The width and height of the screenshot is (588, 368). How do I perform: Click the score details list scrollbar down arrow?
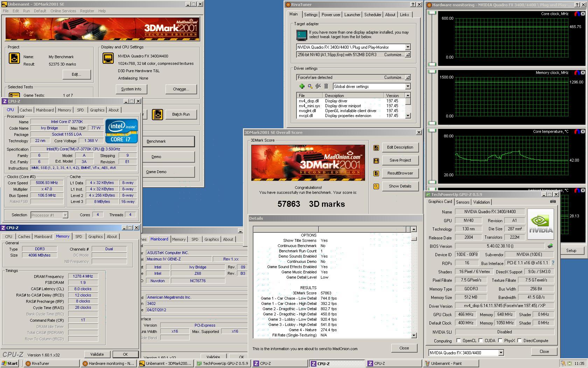[x=414, y=335]
